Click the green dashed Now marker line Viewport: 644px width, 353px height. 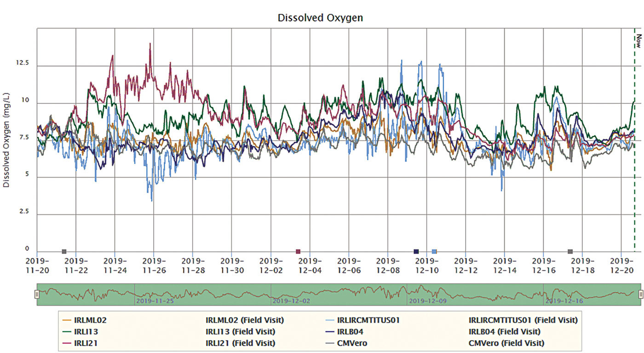634,138
